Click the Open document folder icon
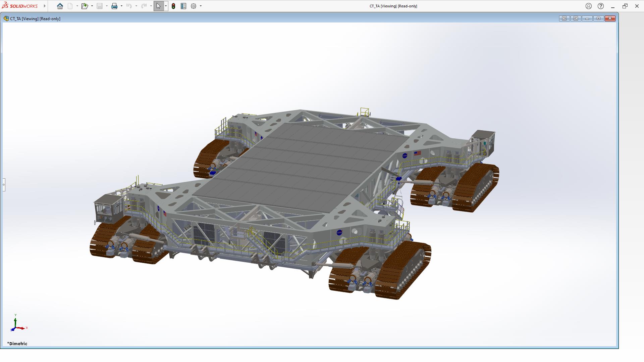644x362 pixels. pos(84,6)
